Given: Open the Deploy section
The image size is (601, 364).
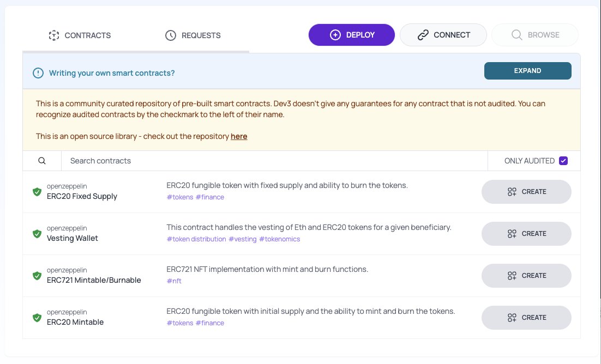Looking at the screenshot, I should coord(351,35).
